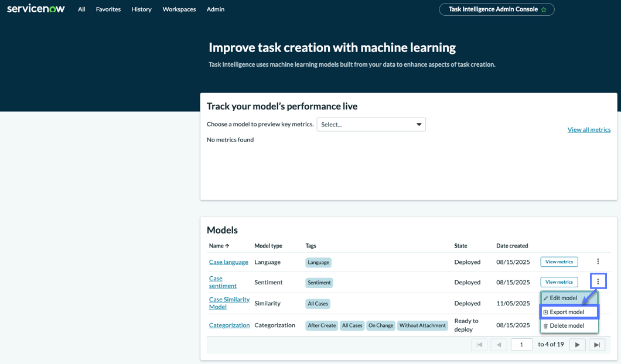
Task: Favorite the Task Intelligence Admin Console star
Action: [x=544, y=9]
